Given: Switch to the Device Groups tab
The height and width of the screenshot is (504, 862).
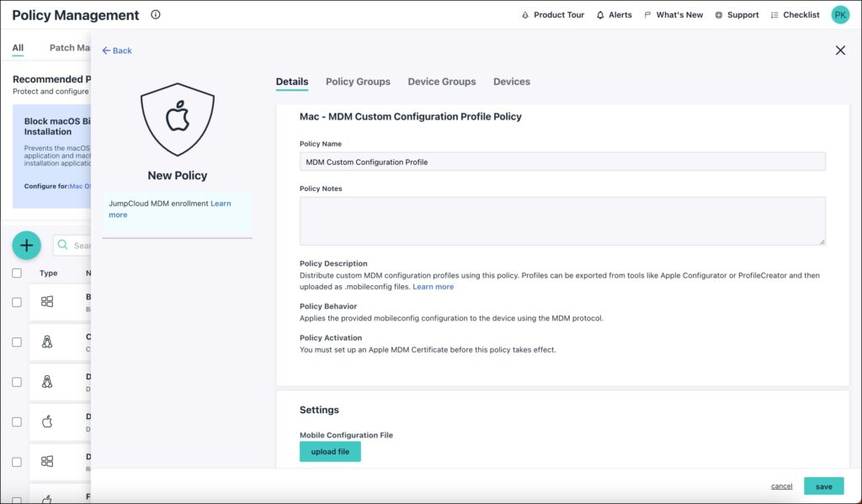Looking at the screenshot, I should coord(441,82).
